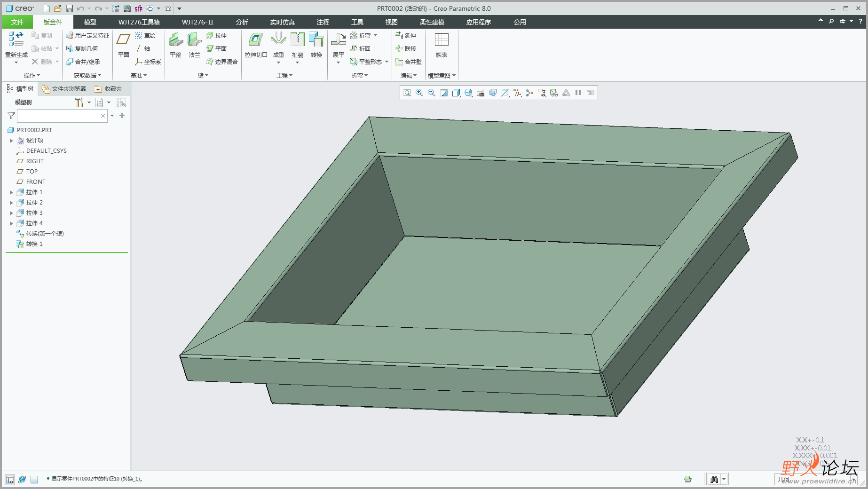Image resolution: width=868 pixels, height=489 pixels.
Task: Click the Unbend (展平) tool icon
Action: click(x=338, y=39)
